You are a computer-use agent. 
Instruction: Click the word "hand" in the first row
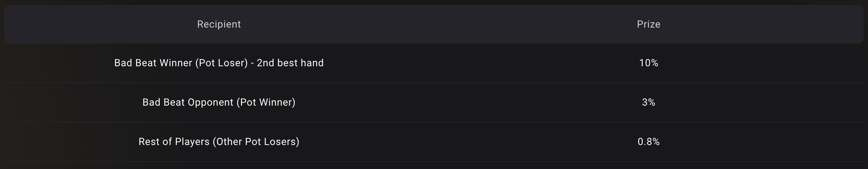pyautogui.click(x=312, y=63)
